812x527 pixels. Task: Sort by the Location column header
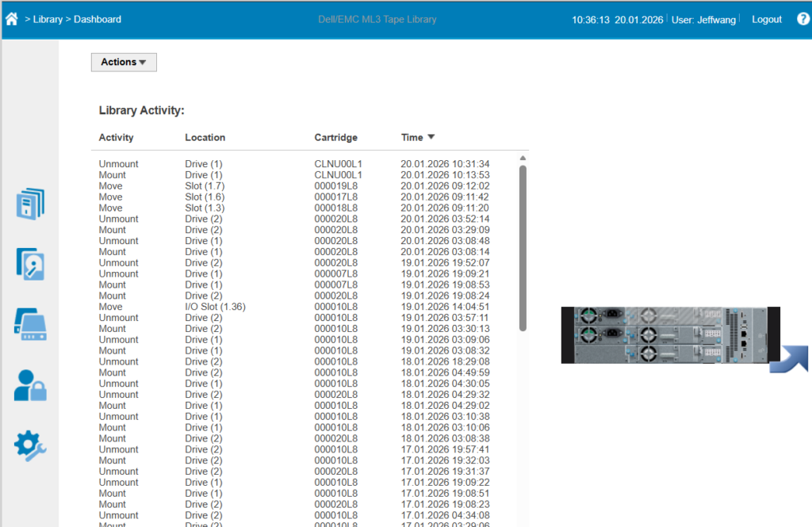click(205, 137)
